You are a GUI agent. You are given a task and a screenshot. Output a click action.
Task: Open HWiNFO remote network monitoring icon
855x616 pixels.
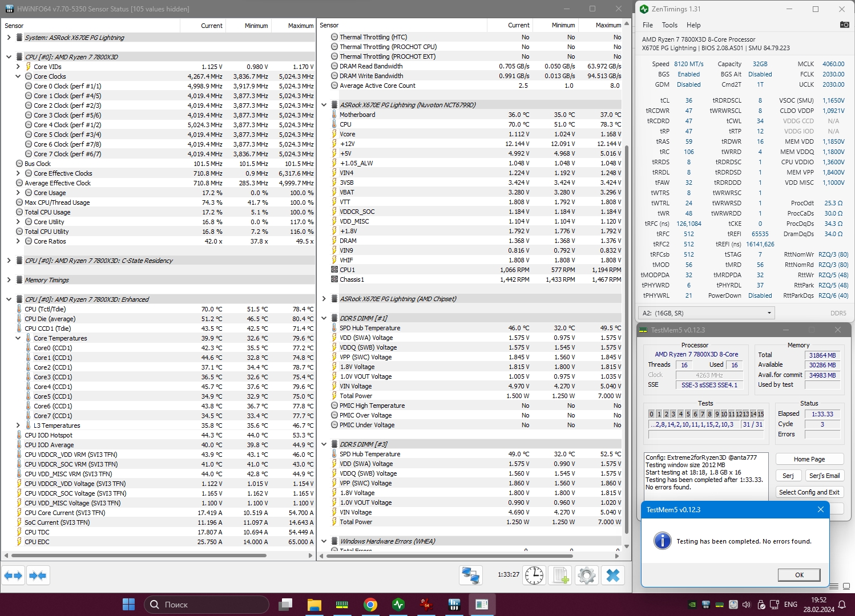pos(471,576)
